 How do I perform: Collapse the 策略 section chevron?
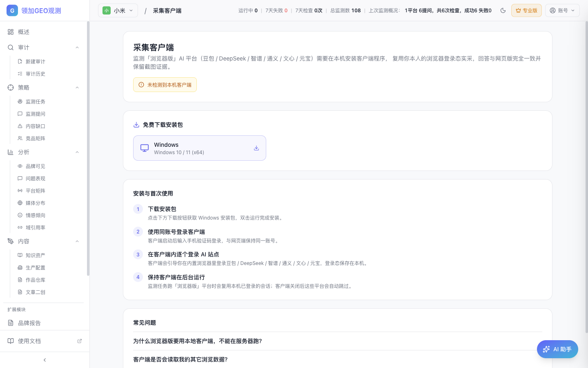click(x=77, y=88)
